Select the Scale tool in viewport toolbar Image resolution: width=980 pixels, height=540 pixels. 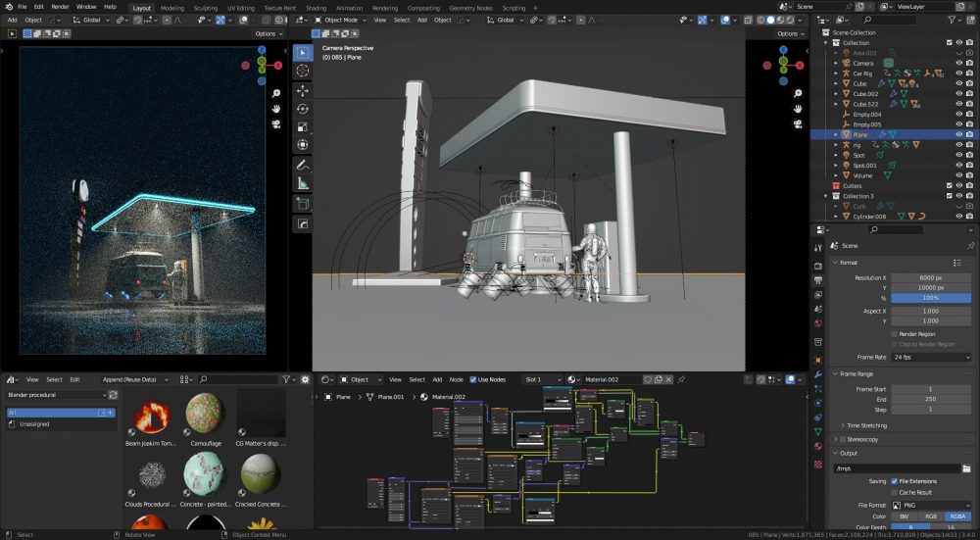click(303, 126)
